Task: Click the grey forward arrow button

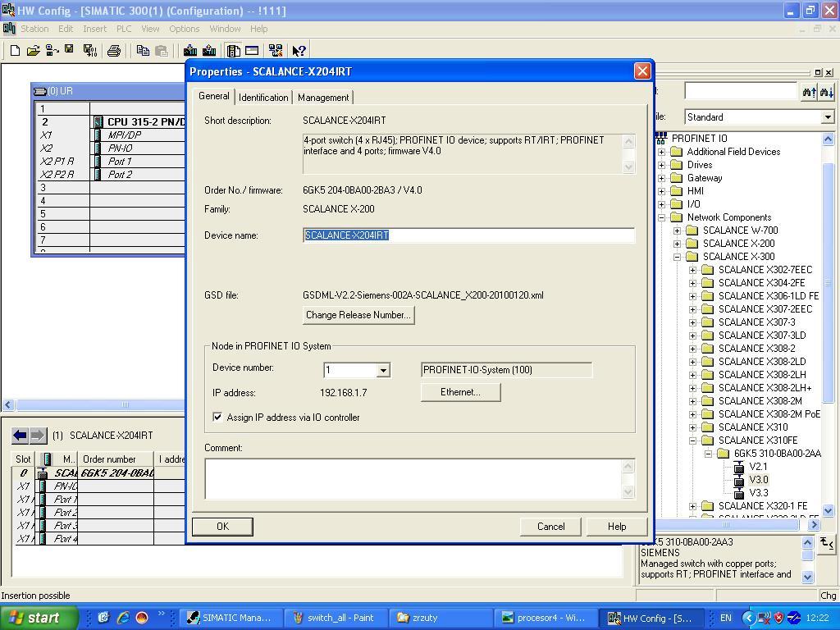Action: [38, 436]
